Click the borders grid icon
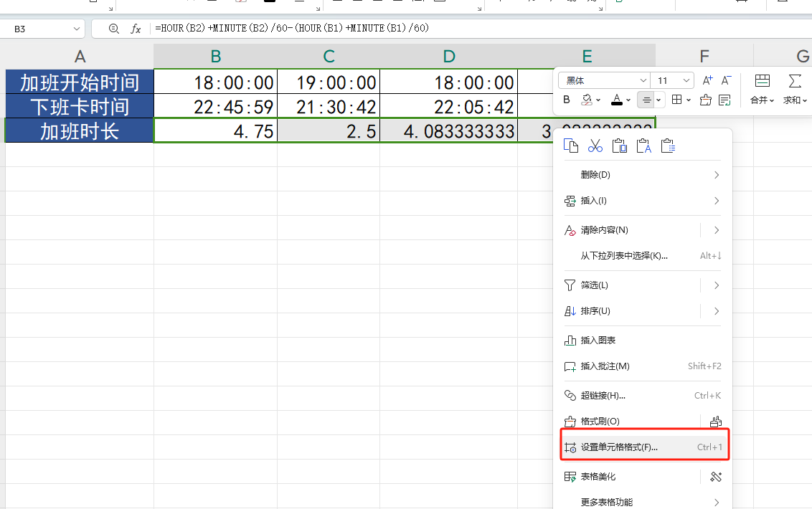 [676, 100]
